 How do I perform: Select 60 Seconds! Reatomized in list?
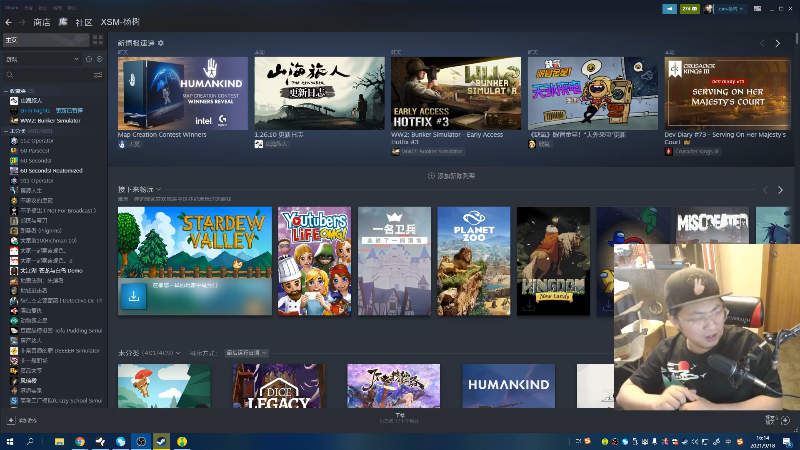[x=51, y=171]
